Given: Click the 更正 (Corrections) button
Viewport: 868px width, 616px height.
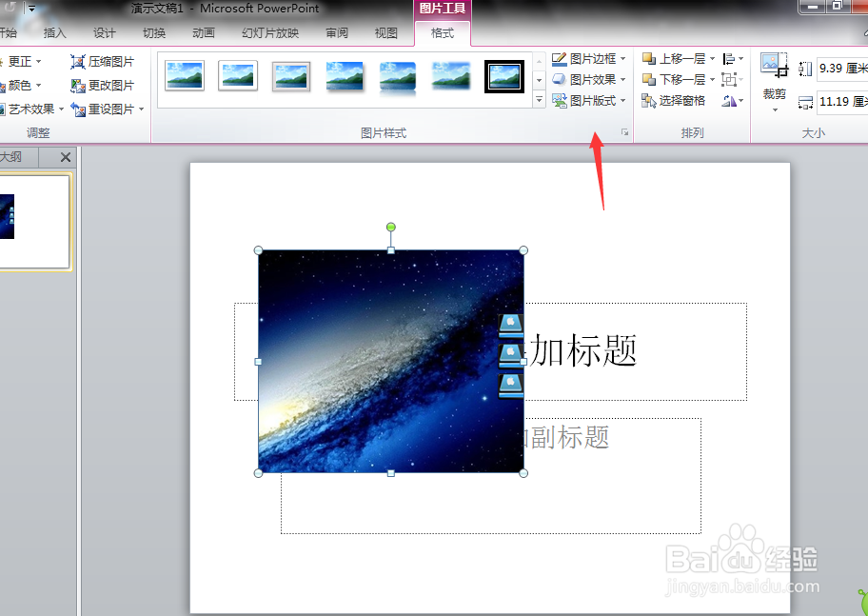Looking at the screenshot, I should 19,61.
